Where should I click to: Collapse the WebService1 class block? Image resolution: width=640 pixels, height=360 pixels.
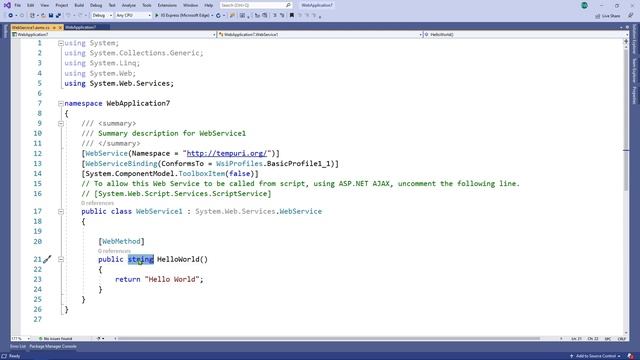pos(61,211)
